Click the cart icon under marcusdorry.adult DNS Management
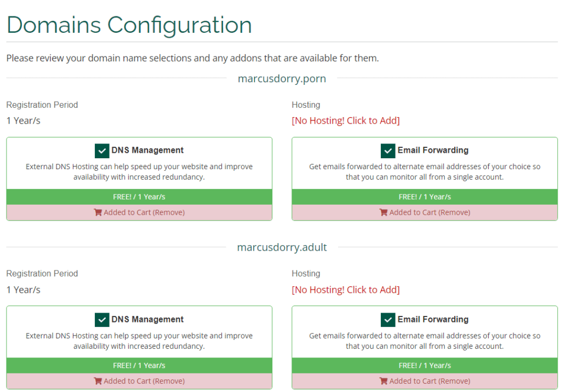The width and height of the screenshot is (561, 392). pyautogui.click(x=99, y=381)
